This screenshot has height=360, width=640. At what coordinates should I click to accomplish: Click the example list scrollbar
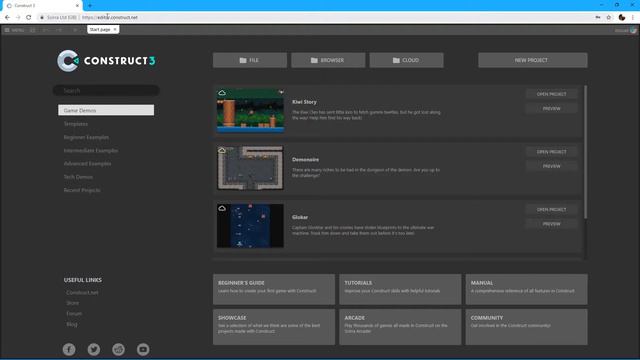coord(586,152)
